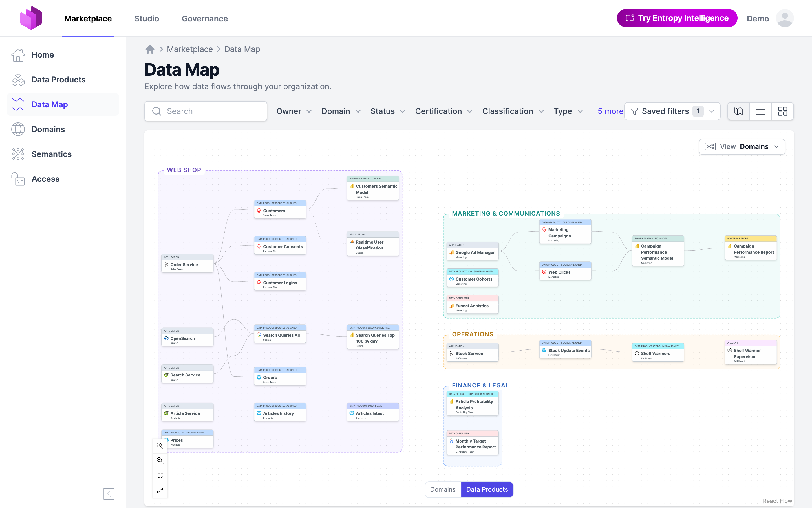812x508 pixels.
Task: Select the Marketplace top tab
Action: (x=88, y=18)
